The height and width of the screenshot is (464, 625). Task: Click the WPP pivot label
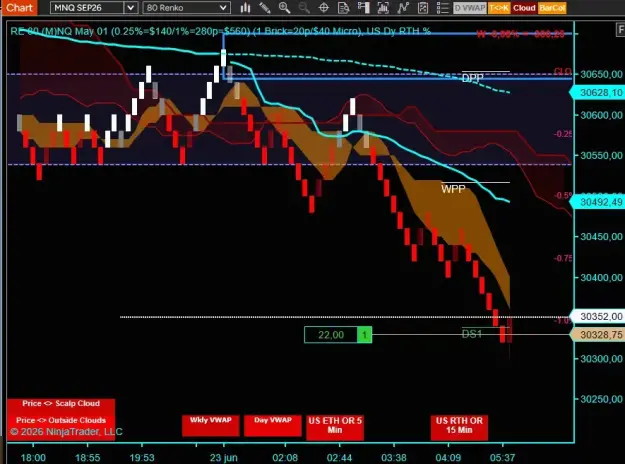(x=453, y=189)
